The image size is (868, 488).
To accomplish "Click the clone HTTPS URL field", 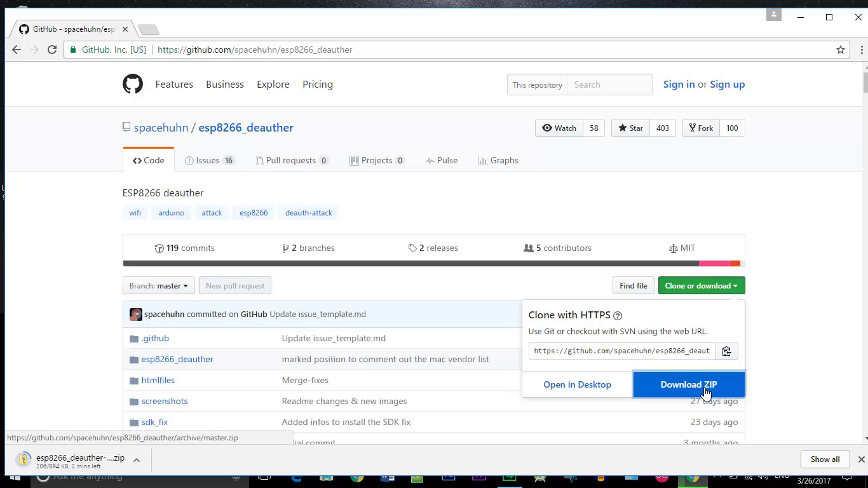I will [x=622, y=351].
